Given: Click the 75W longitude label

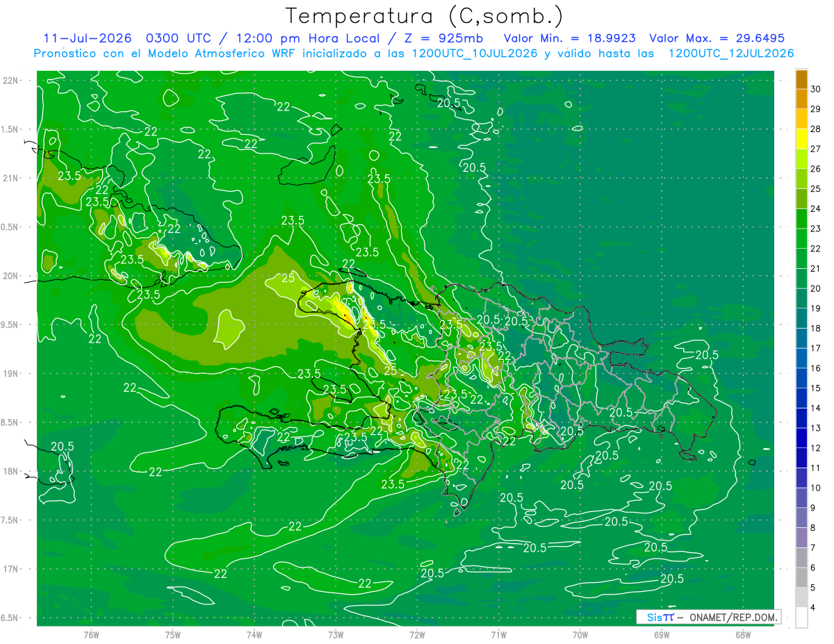Looking at the screenshot, I should click(x=172, y=635).
